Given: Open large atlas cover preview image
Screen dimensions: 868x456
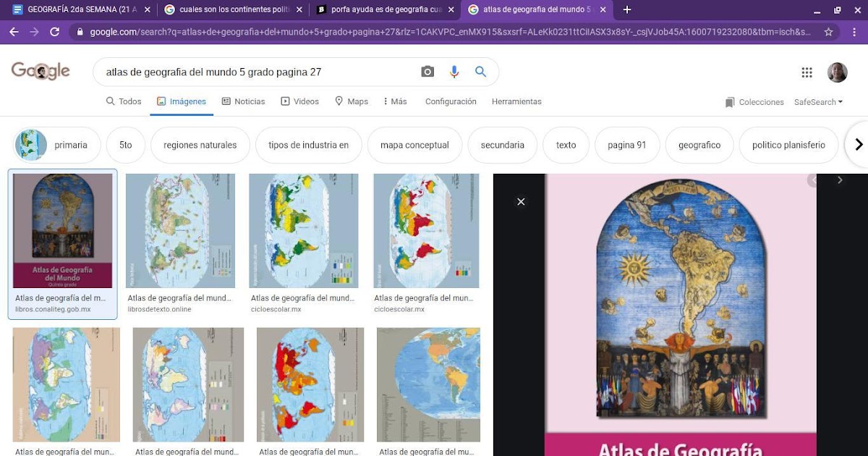Looking at the screenshot, I should click(681, 315).
